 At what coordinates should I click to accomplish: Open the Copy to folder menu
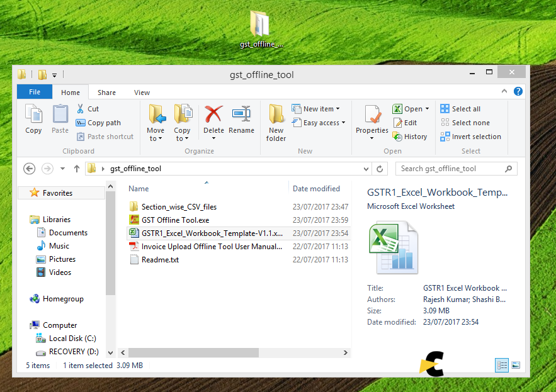pyautogui.click(x=182, y=123)
